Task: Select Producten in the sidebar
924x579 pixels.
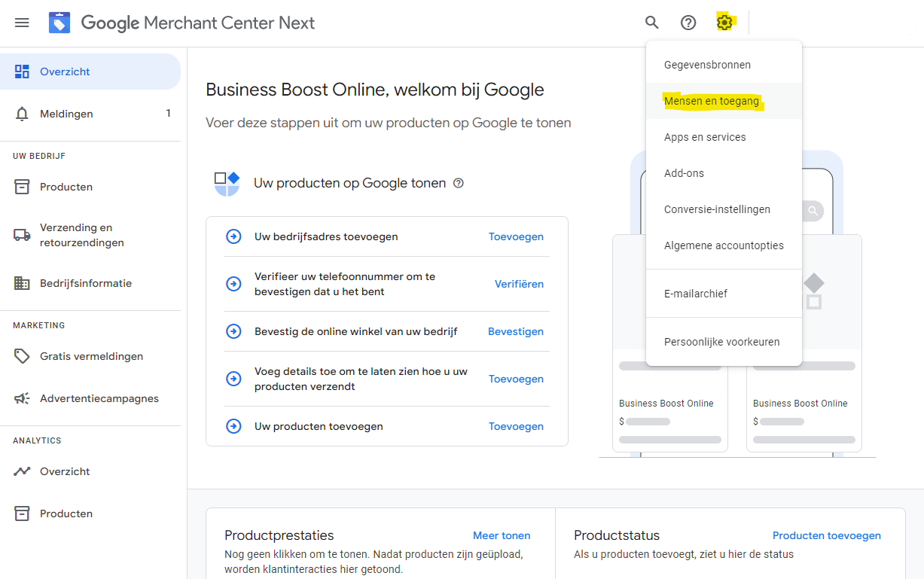Action: tap(65, 187)
